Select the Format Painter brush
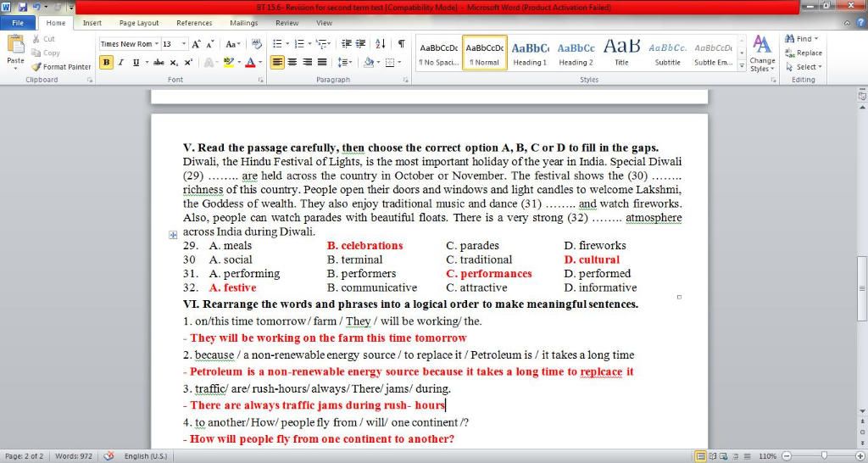Screen dimensions: 868x463 point(36,66)
